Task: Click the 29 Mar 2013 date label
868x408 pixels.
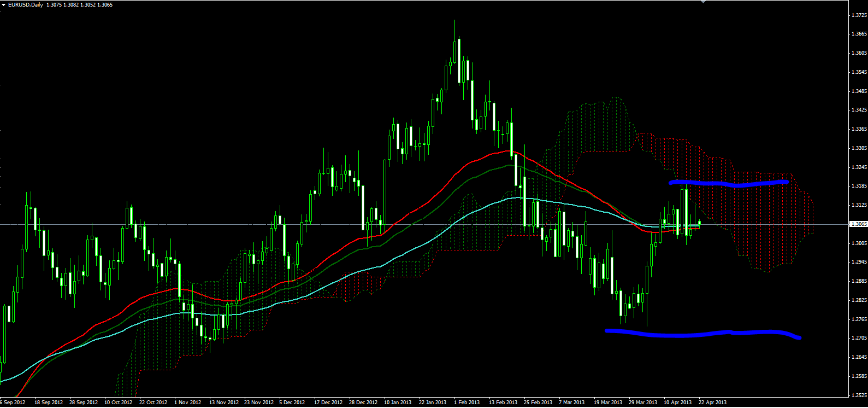Action: 643,403
